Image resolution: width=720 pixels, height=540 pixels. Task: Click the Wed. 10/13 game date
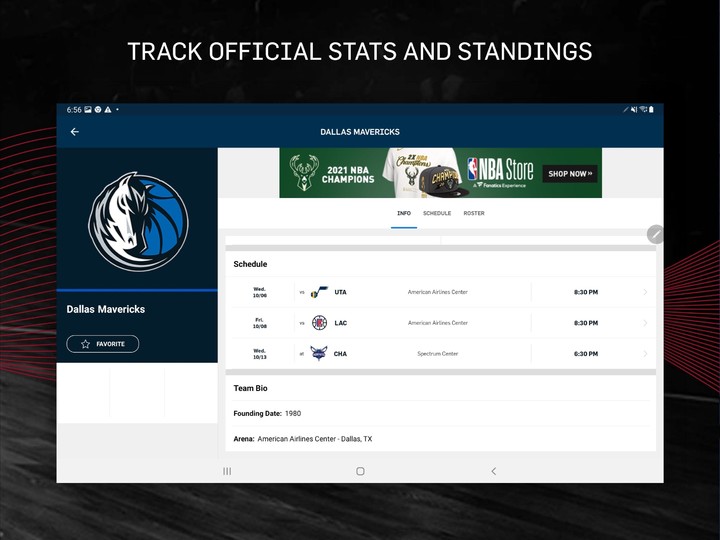coord(259,354)
